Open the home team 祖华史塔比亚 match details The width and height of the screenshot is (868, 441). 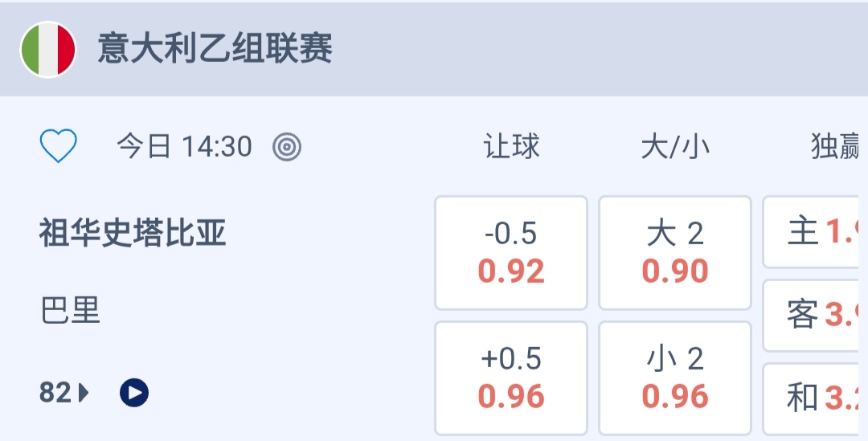point(133,234)
